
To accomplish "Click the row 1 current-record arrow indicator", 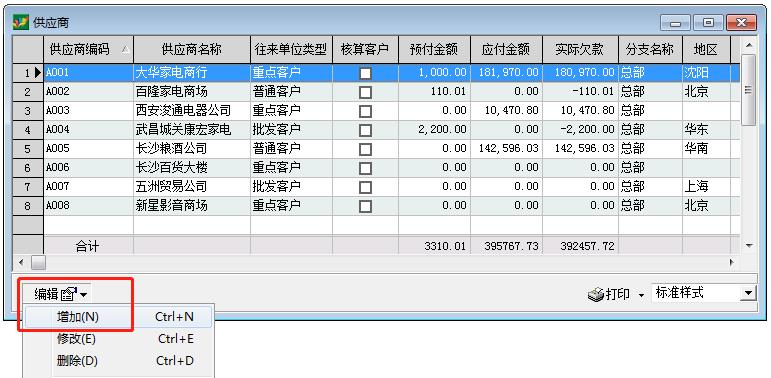I will [38, 73].
